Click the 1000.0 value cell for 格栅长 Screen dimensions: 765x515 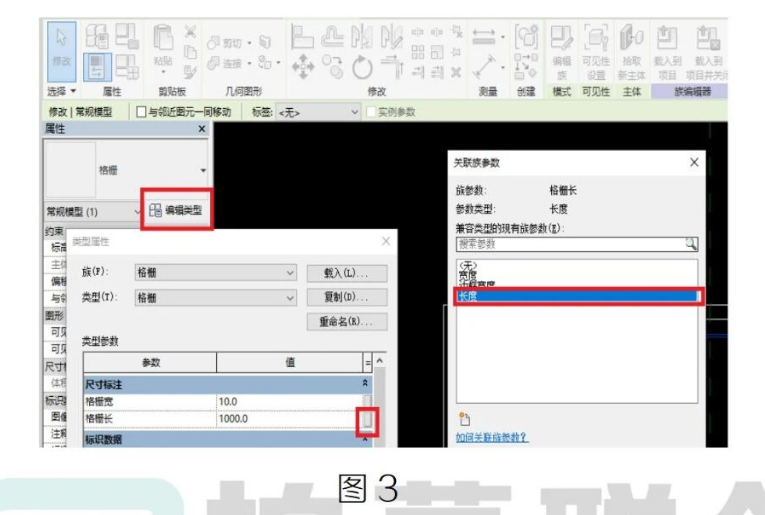pyautogui.click(x=289, y=419)
